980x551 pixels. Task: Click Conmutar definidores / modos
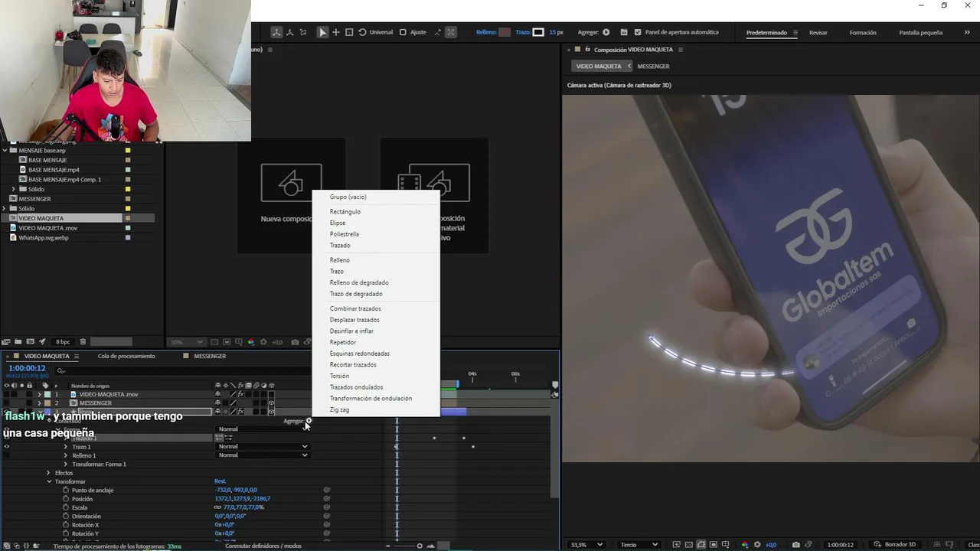[x=263, y=546]
